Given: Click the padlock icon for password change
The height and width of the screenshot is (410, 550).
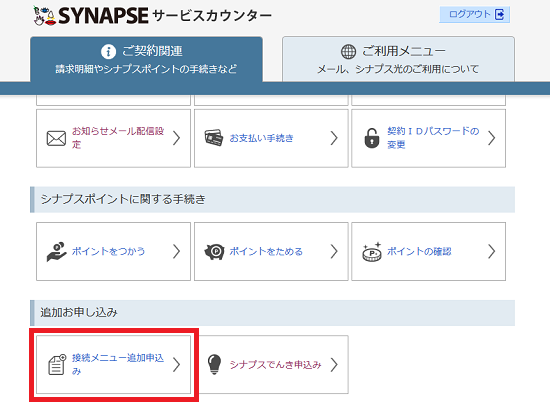Looking at the screenshot, I should (371, 138).
